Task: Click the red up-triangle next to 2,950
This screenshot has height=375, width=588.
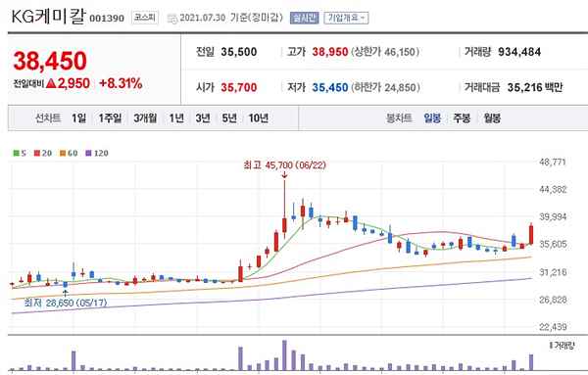Action: [x=51, y=83]
